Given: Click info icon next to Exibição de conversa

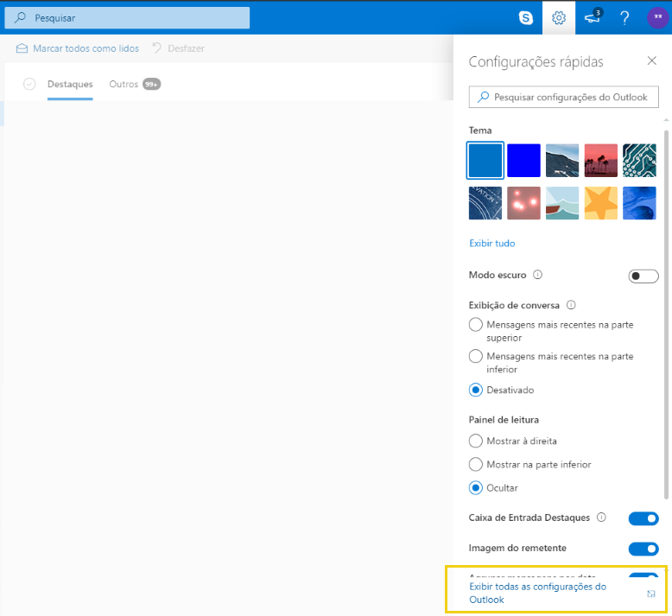Looking at the screenshot, I should pos(571,305).
